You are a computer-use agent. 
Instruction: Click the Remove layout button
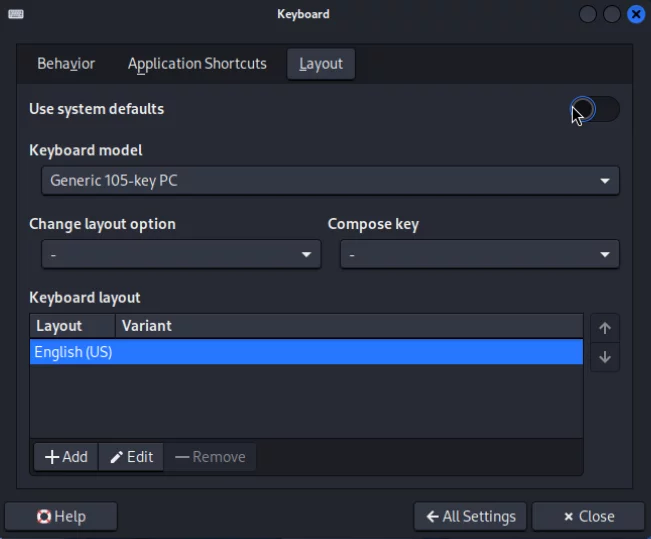point(210,457)
